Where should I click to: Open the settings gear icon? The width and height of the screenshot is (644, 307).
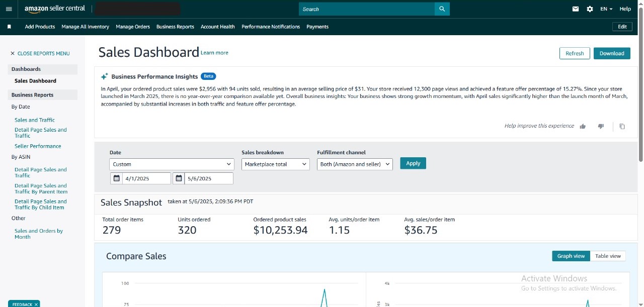click(x=590, y=9)
